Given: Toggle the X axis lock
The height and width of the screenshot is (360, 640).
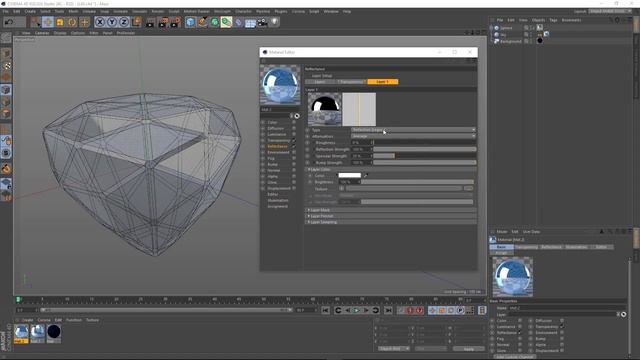Looking at the screenshot, I should [x=100, y=22].
